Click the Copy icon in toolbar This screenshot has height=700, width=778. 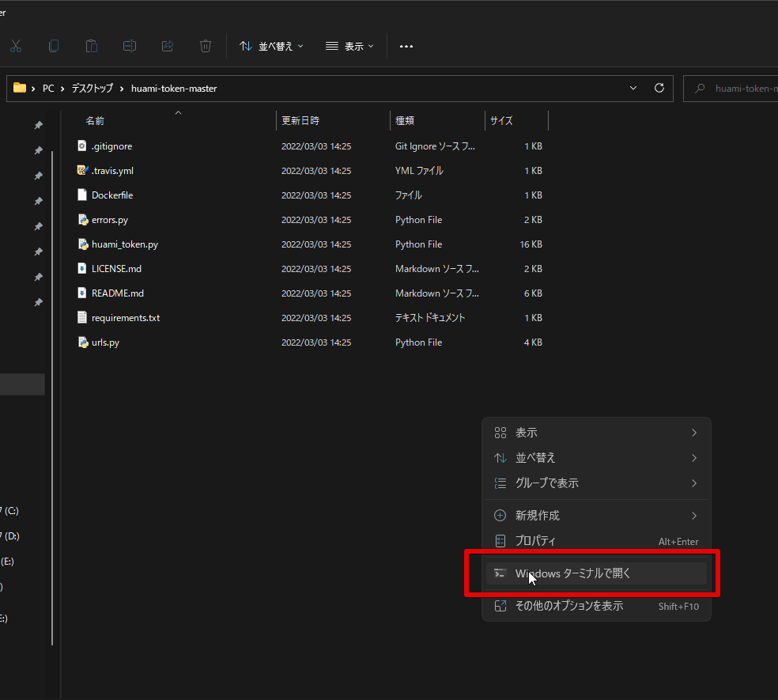[54, 46]
